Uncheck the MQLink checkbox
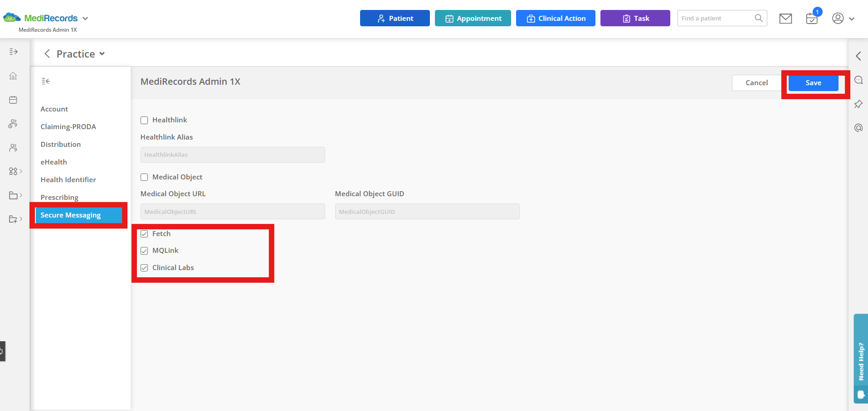Image resolution: width=868 pixels, height=411 pixels. click(x=144, y=251)
